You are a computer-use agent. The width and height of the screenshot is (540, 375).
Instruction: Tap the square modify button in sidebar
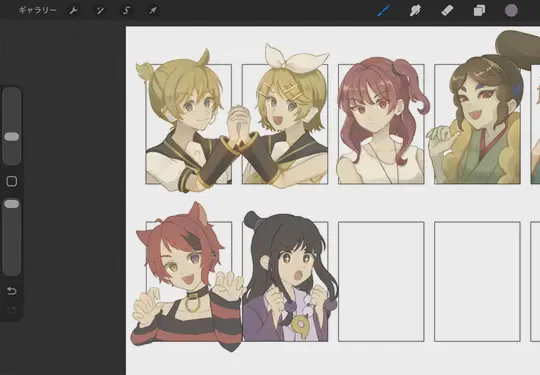(x=12, y=181)
